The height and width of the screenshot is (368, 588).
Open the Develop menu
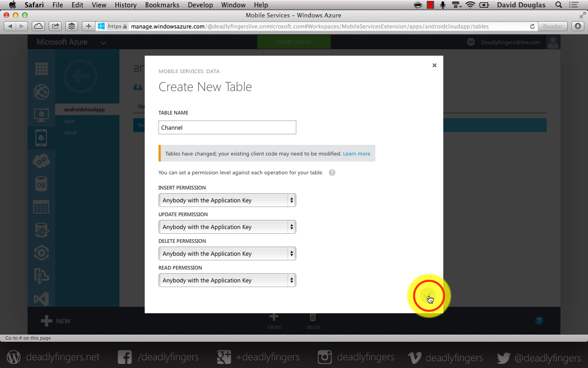click(x=200, y=5)
